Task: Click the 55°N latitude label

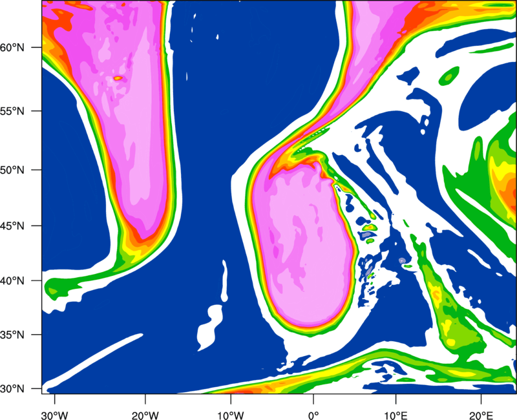Action: (x=12, y=111)
